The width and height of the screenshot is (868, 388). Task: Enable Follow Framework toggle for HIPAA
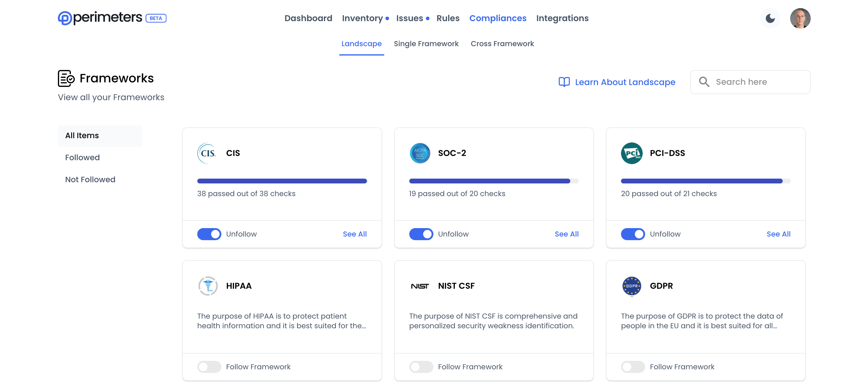(209, 367)
